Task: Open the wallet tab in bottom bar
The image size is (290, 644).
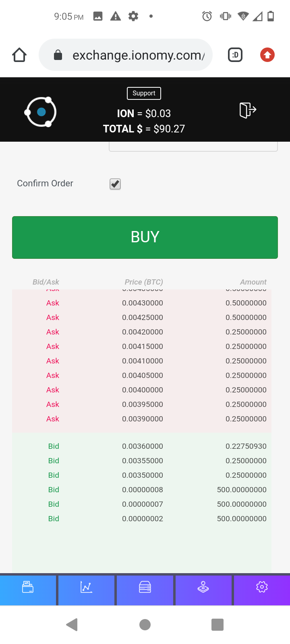Action: pos(28,587)
